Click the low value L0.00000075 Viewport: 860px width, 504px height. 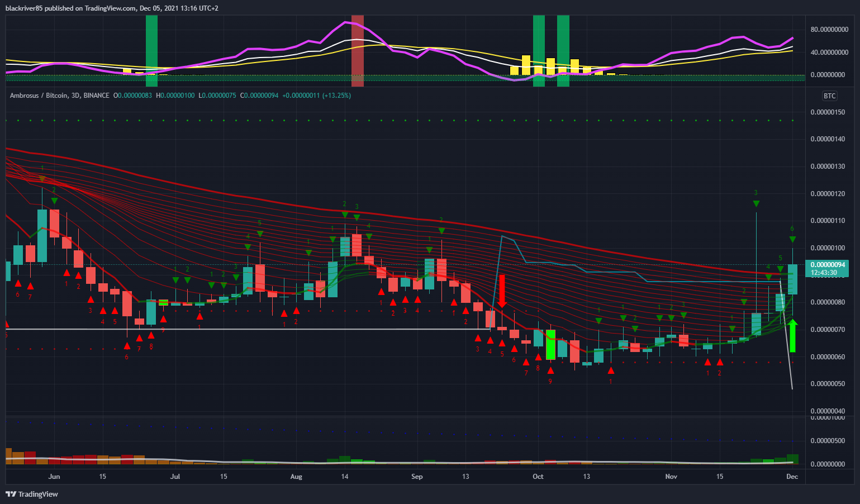217,96
